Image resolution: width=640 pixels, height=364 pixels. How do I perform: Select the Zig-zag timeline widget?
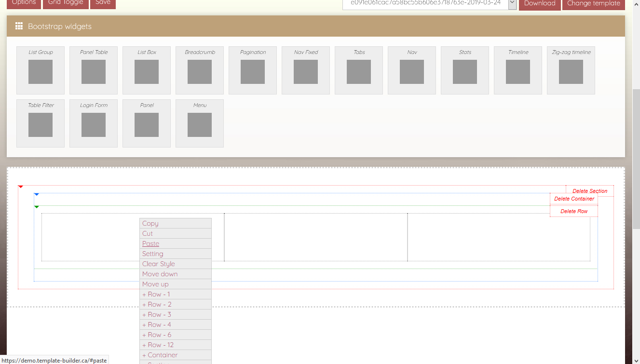[571, 71]
